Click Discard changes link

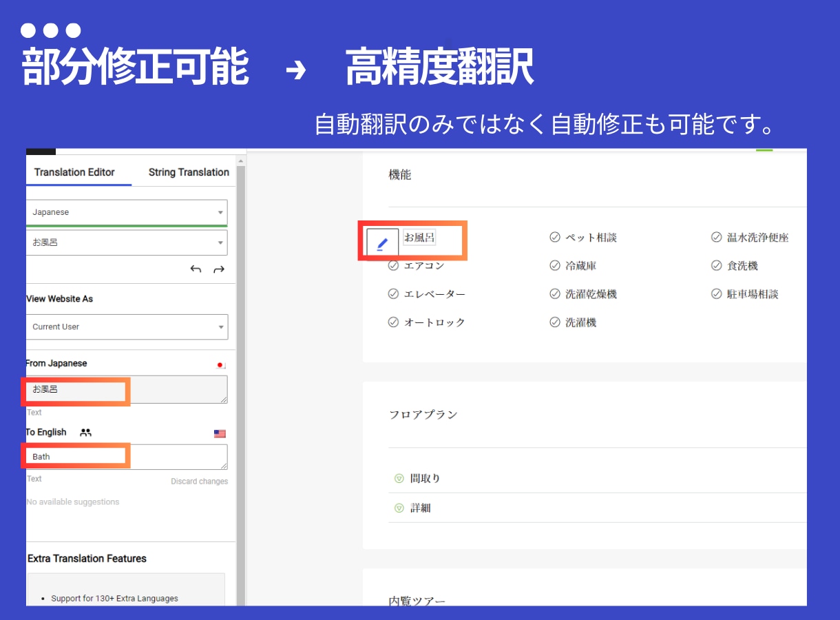pos(199,482)
